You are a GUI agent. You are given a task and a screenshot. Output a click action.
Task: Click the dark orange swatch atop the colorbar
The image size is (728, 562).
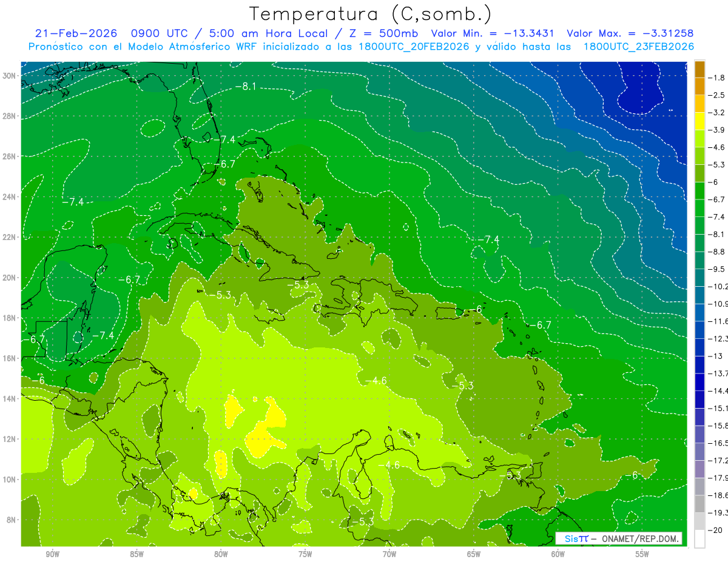coord(699,69)
